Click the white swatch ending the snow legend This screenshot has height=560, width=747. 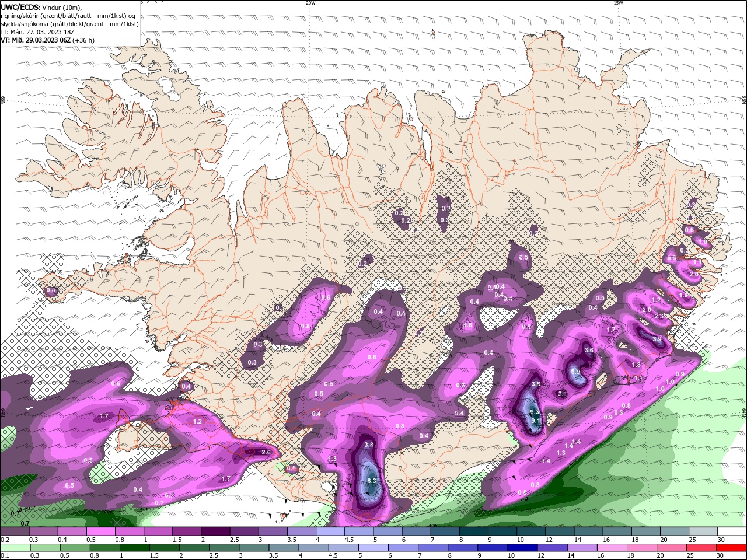tap(732, 531)
